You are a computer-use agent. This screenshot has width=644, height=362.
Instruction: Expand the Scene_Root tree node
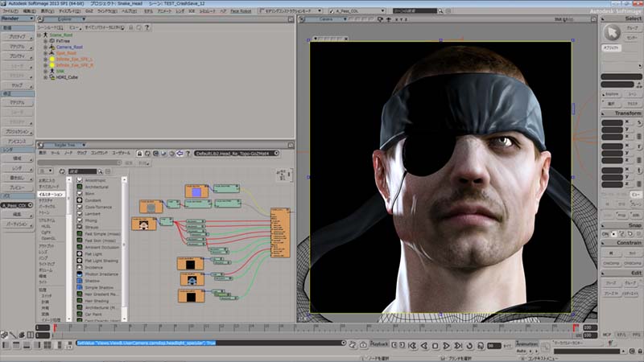(39, 35)
